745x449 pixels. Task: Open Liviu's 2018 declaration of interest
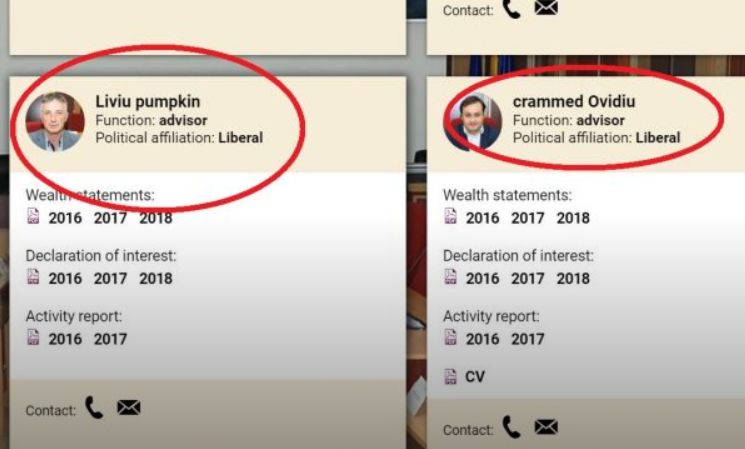(156, 278)
